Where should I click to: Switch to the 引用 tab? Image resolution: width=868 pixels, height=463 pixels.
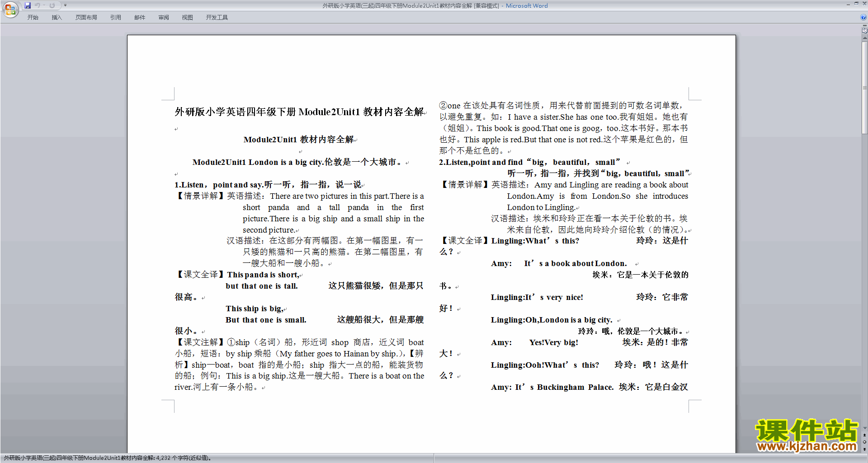(116, 18)
